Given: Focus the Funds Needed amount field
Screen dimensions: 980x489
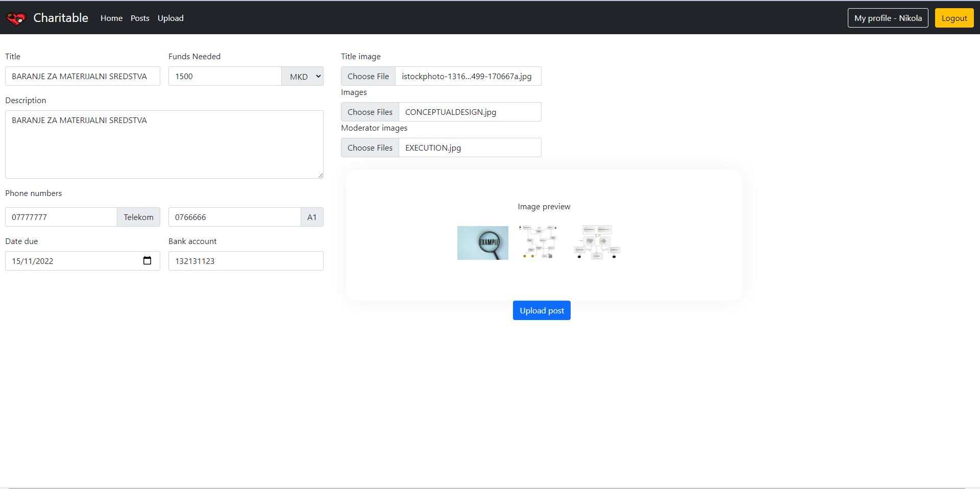Looking at the screenshot, I should click(225, 77).
